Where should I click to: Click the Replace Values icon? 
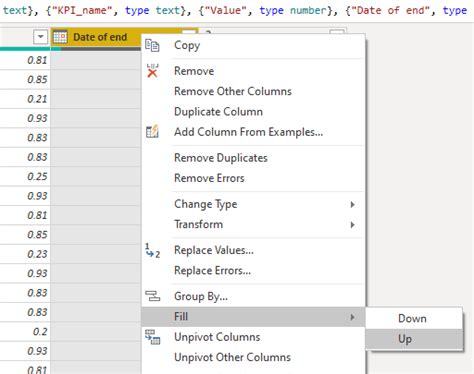coord(153,250)
